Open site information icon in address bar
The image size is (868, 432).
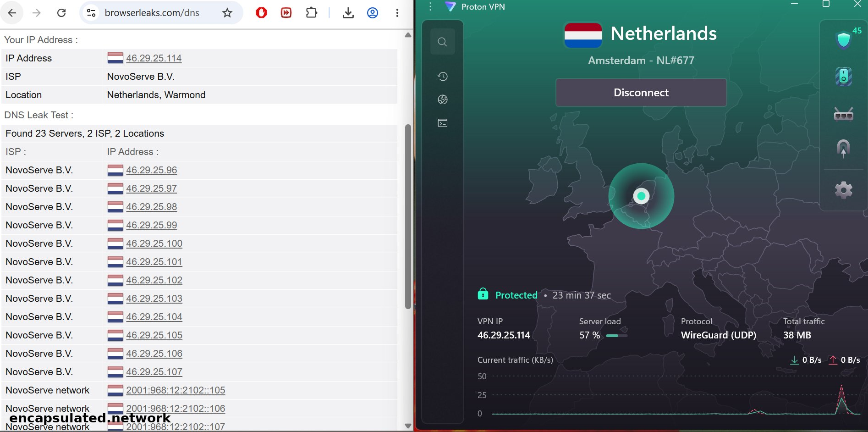(91, 13)
